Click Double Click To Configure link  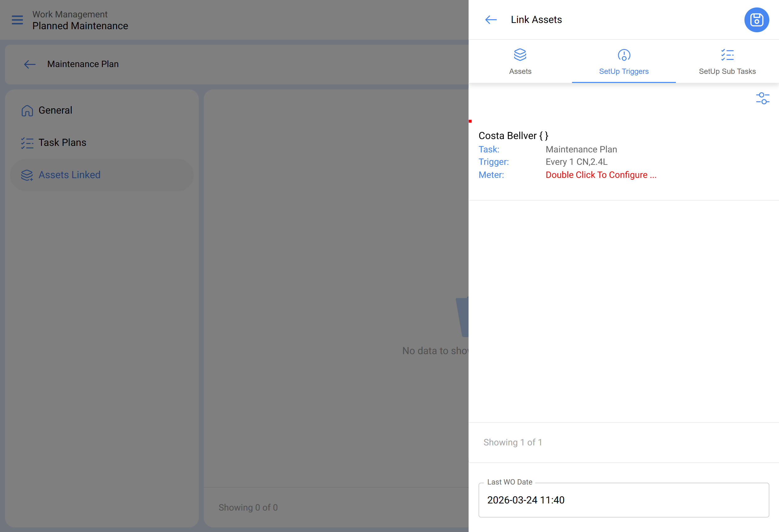click(x=601, y=175)
